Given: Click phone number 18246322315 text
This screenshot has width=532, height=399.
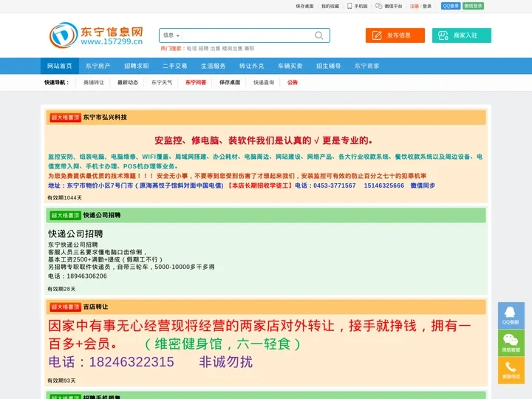Looking at the screenshot, I should click(132, 361).
